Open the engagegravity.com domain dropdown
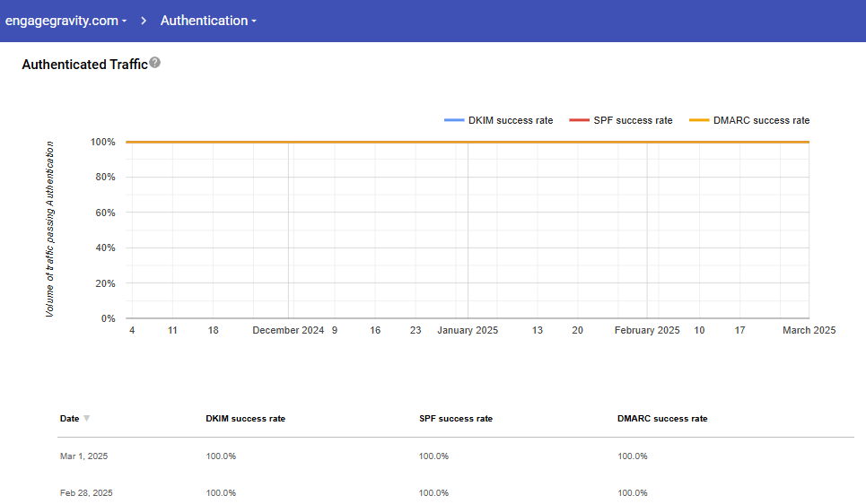The width and height of the screenshot is (866, 504). click(66, 21)
